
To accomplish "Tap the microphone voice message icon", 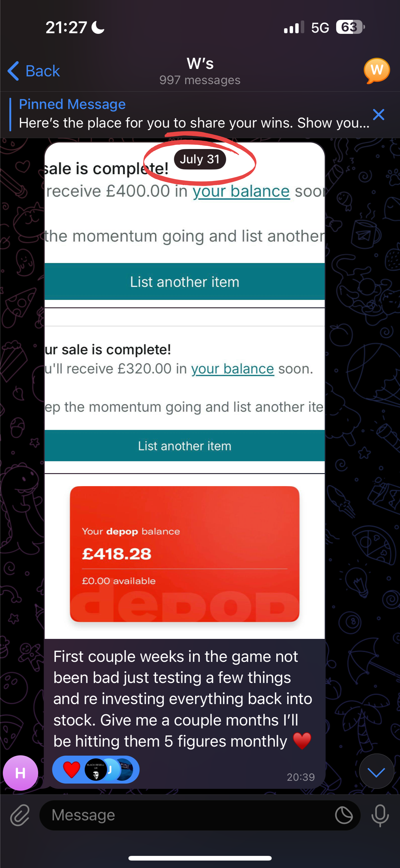I will tap(380, 816).
